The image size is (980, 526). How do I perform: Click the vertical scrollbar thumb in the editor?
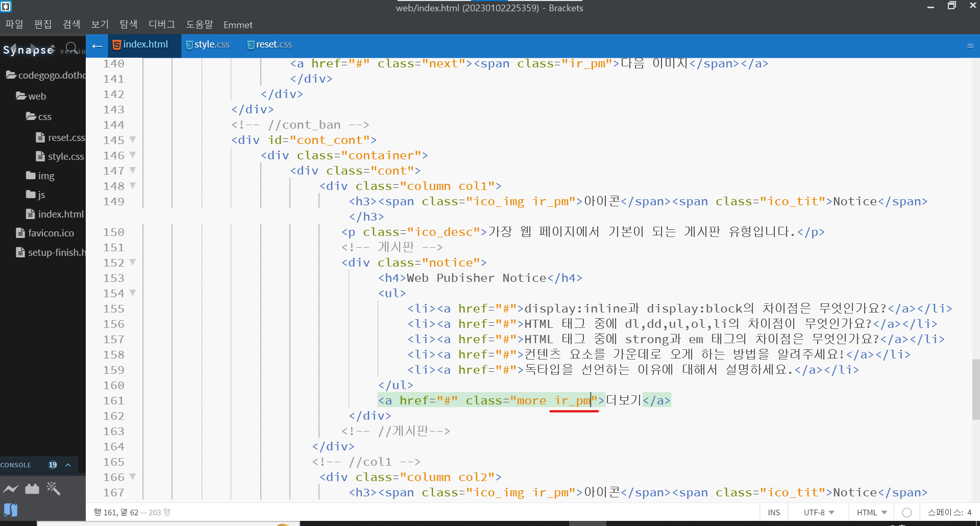976,389
